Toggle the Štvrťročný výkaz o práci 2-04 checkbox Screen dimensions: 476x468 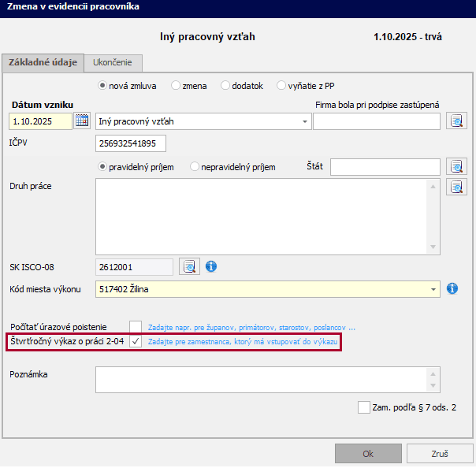pyautogui.click(x=136, y=342)
